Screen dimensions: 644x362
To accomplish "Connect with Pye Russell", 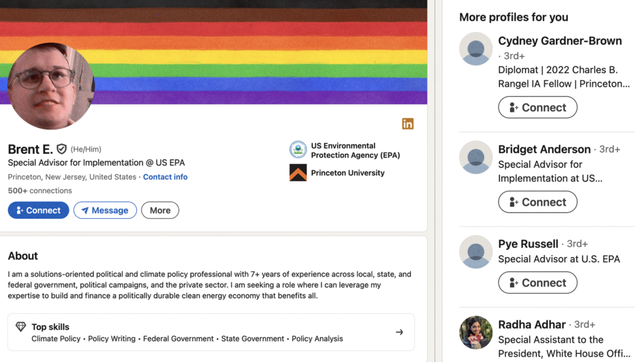I will click(x=538, y=282).
